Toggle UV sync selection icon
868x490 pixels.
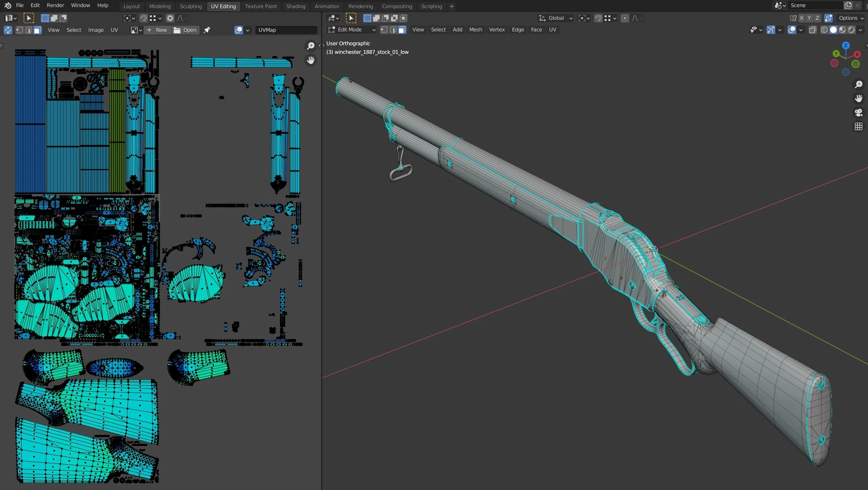tap(8, 30)
